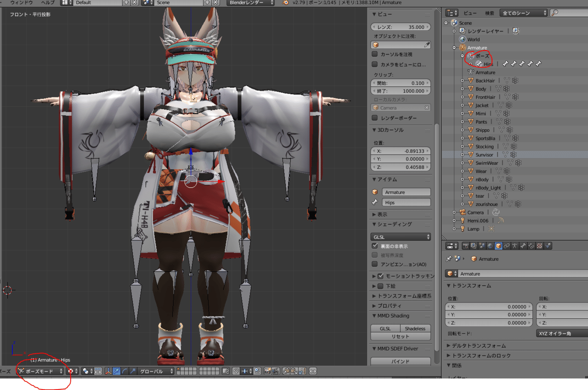This screenshot has width=588, height=390.
Task: Collapse the 3Dカーソル panel
Action: pyautogui.click(x=388, y=130)
